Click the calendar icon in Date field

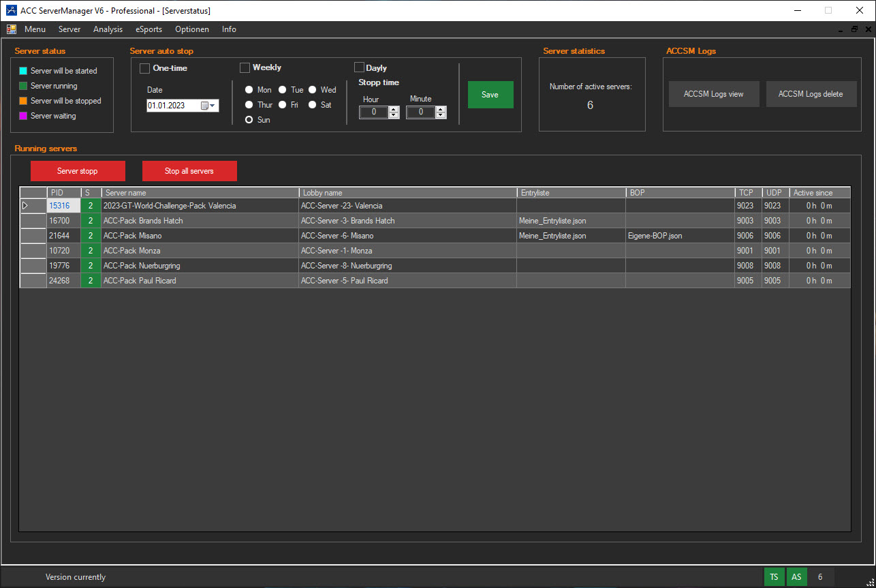point(204,106)
